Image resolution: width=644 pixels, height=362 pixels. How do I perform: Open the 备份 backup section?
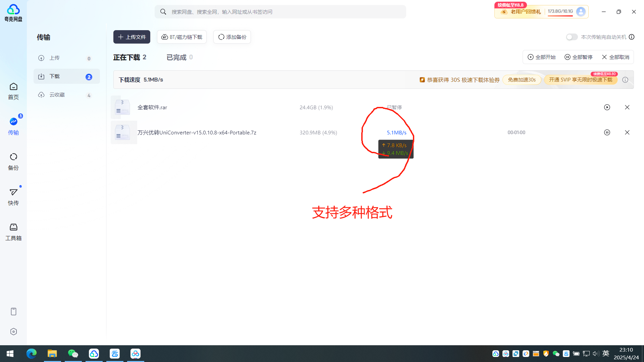coord(13,162)
